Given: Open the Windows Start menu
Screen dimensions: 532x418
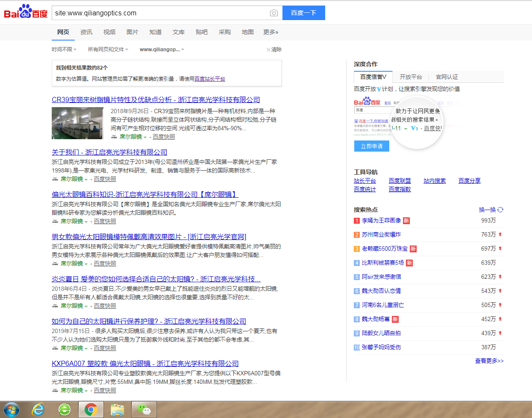Looking at the screenshot, I should 12,410.
